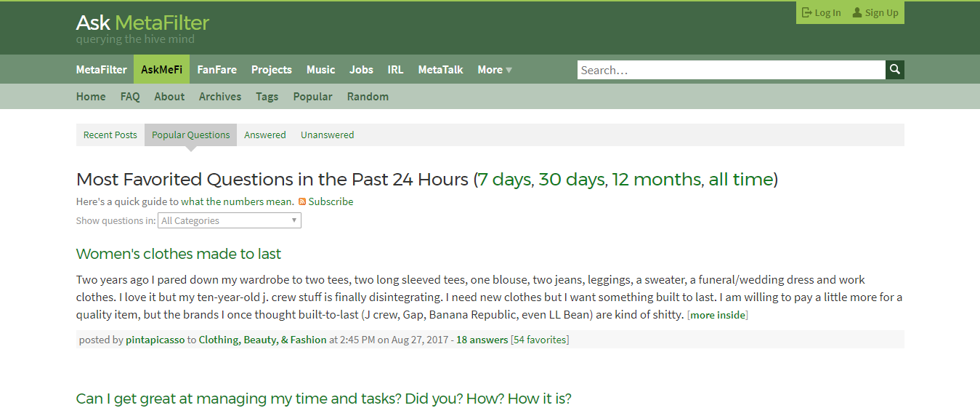
Task: Click the Ask MetaFilter site logo
Action: coord(142,23)
